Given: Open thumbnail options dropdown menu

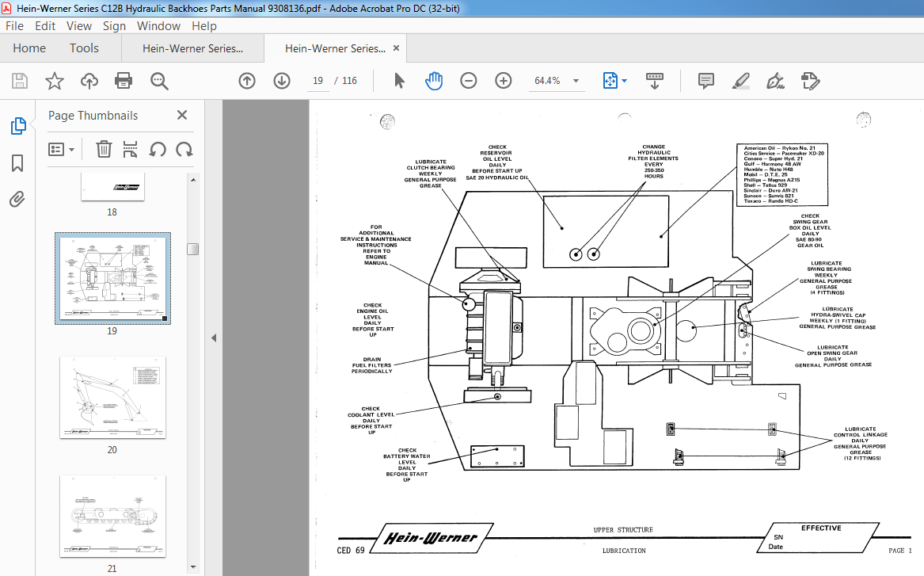Looking at the screenshot, I should click(61, 149).
